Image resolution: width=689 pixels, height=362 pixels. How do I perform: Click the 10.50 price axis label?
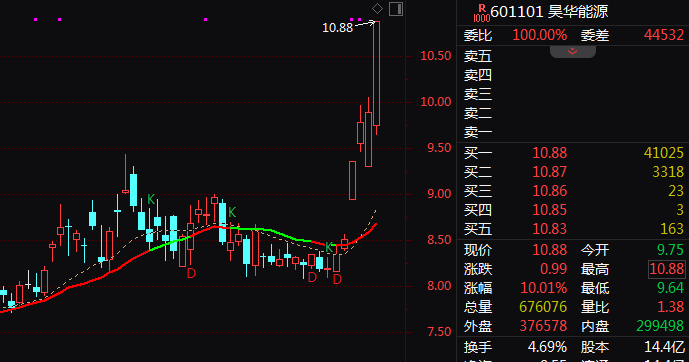pyautogui.click(x=436, y=56)
